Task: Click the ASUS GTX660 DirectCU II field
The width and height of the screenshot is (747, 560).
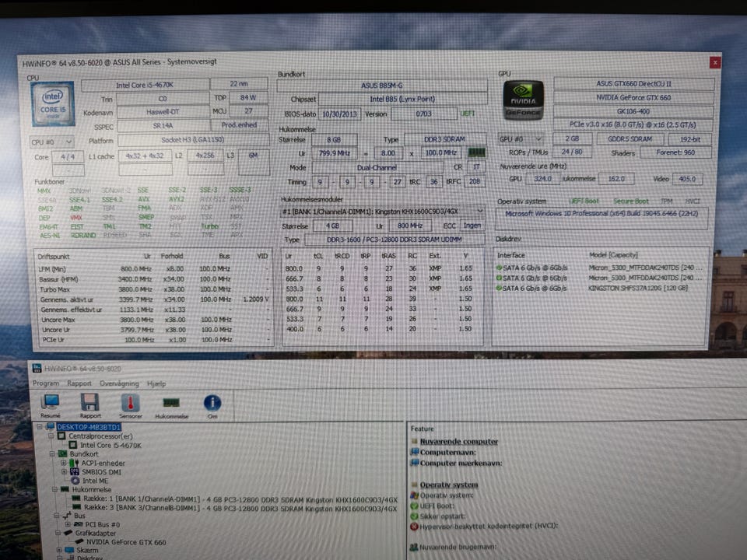Action: coord(633,84)
